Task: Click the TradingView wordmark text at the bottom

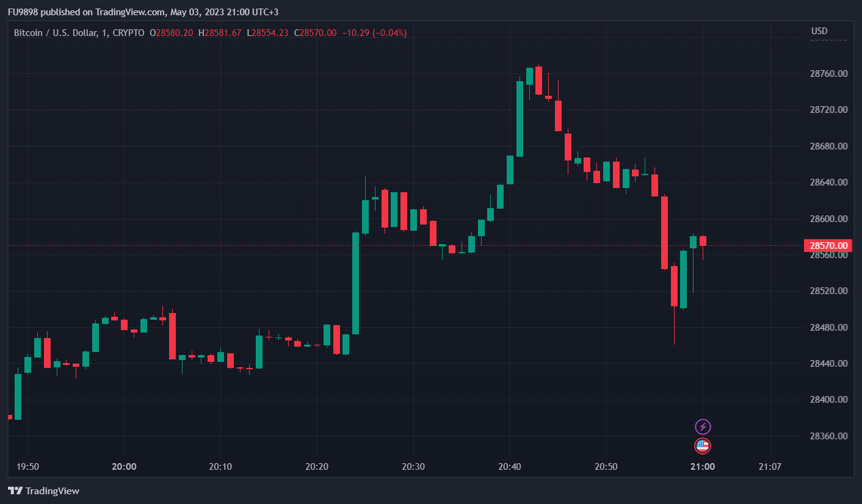Action: click(x=53, y=491)
